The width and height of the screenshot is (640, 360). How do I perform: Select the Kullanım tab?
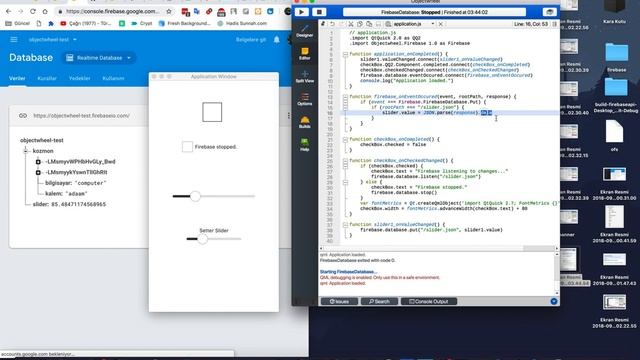[x=113, y=78]
